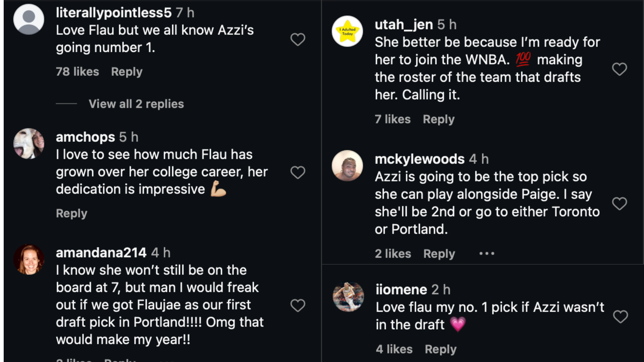The height and width of the screenshot is (362, 644).
Task: Show who liked literallypointless5's comment (78 likes)
Action: click(x=77, y=72)
